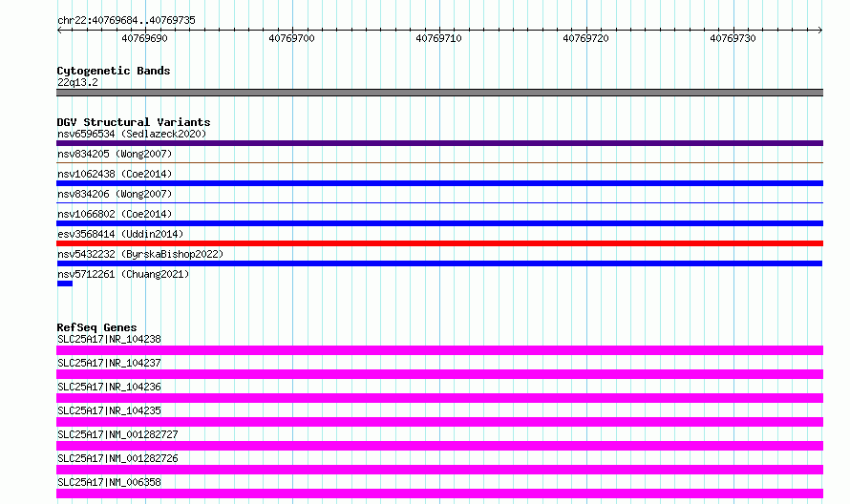The width and height of the screenshot is (850, 504).
Task: Open variant nsv1066802 (Coe2014) label
Action: 115,214
